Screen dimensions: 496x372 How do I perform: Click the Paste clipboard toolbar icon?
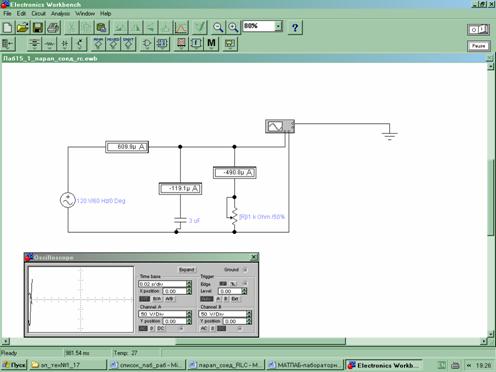tap(102, 27)
